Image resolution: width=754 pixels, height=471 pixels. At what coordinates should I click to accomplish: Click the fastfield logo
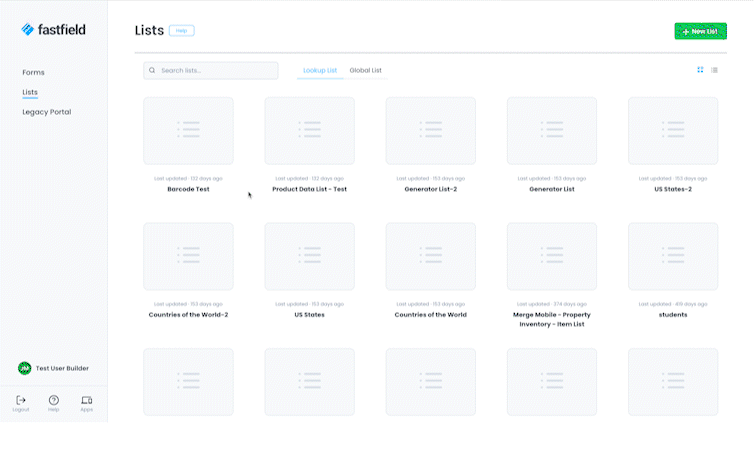54,30
